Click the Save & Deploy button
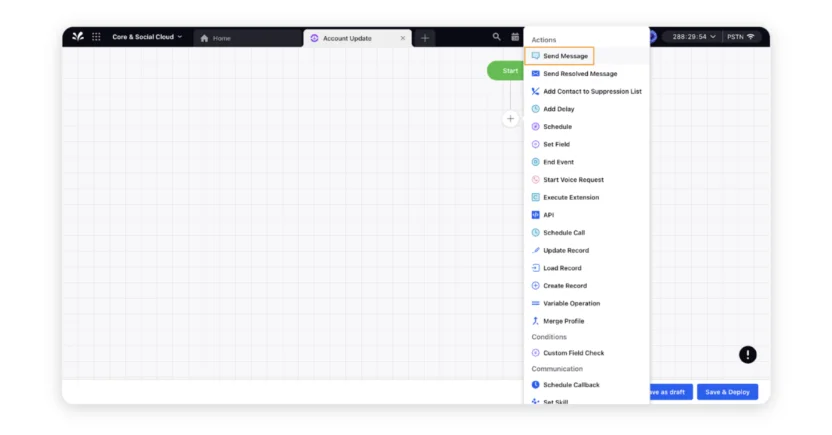The height and width of the screenshot is (435, 832). click(727, 392)
